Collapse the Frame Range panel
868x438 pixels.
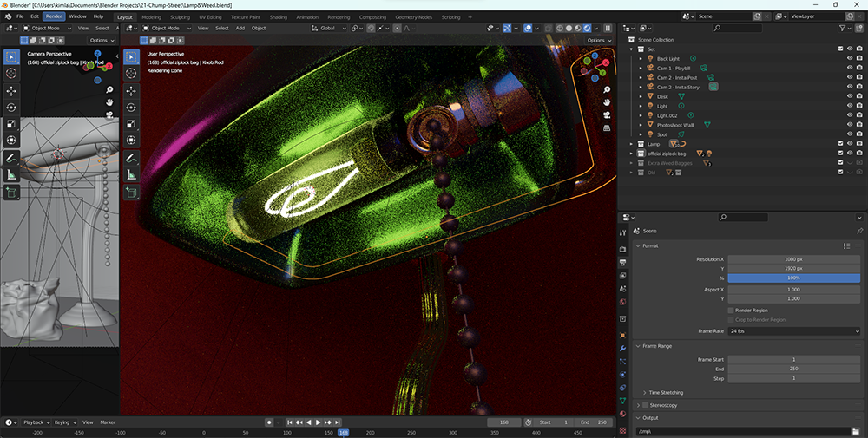pos(638,346)
